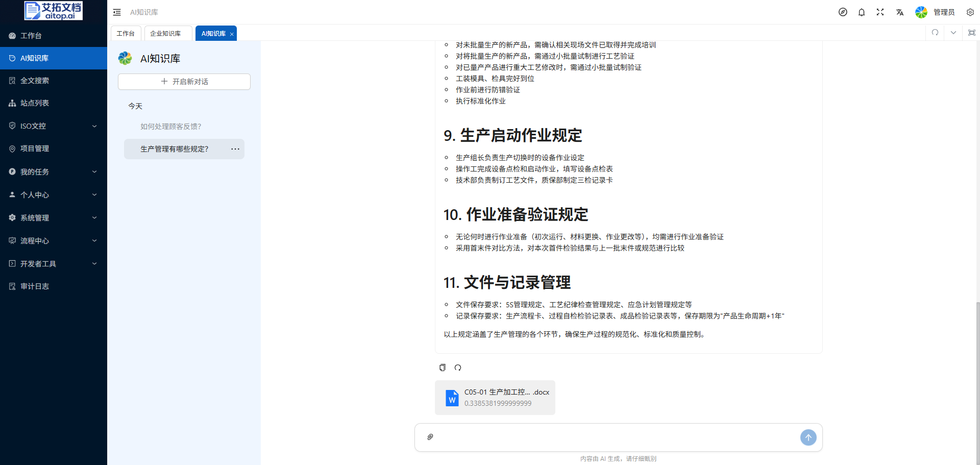This screenshot has width=980, height=465.
Task: Click the paperclip attachment icon
Action: tap(430, 437)
